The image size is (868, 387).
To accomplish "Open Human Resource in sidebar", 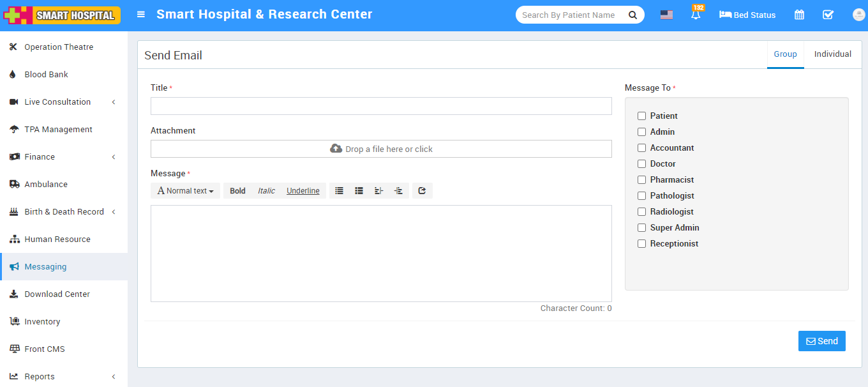I will pyautogui.click(x=57, y=239).
